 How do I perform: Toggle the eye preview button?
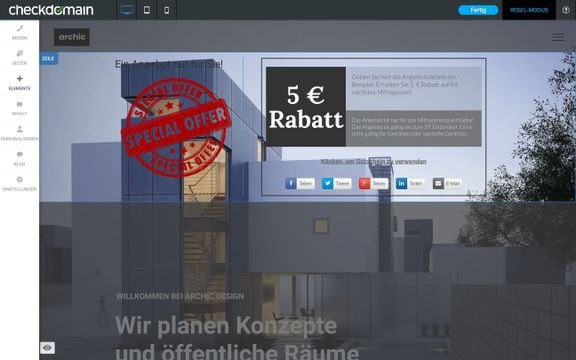tap(47, 348)
